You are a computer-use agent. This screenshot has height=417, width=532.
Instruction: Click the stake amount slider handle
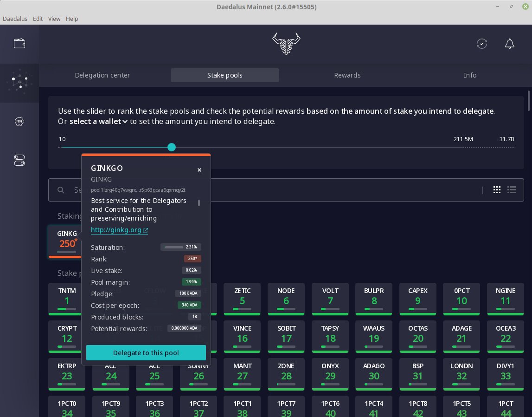pyautogui.click(x=172, y=147)
